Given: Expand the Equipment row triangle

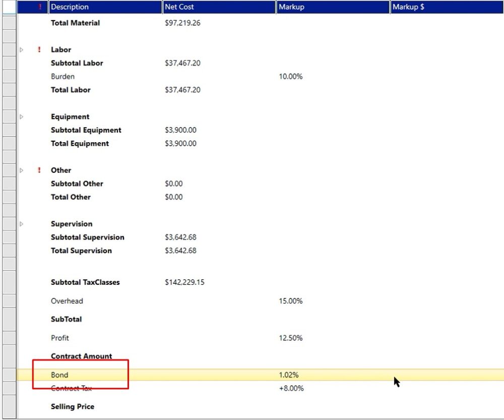Looking at the screenshot, I should [x=21, y=117].
